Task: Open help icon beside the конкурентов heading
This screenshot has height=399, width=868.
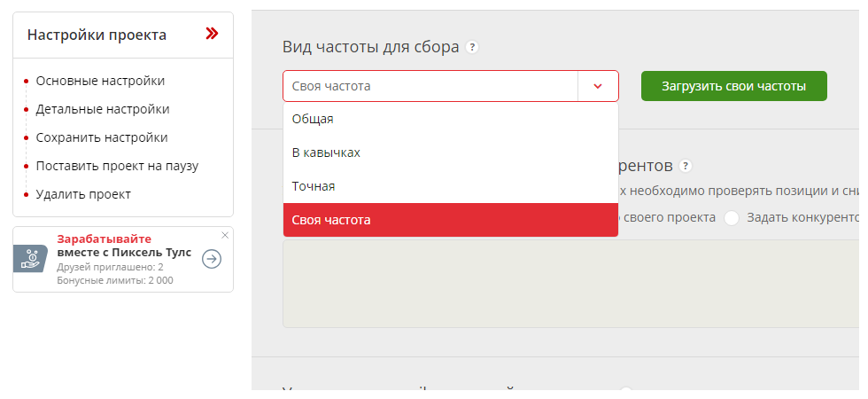Action: (x=686, y=166)
